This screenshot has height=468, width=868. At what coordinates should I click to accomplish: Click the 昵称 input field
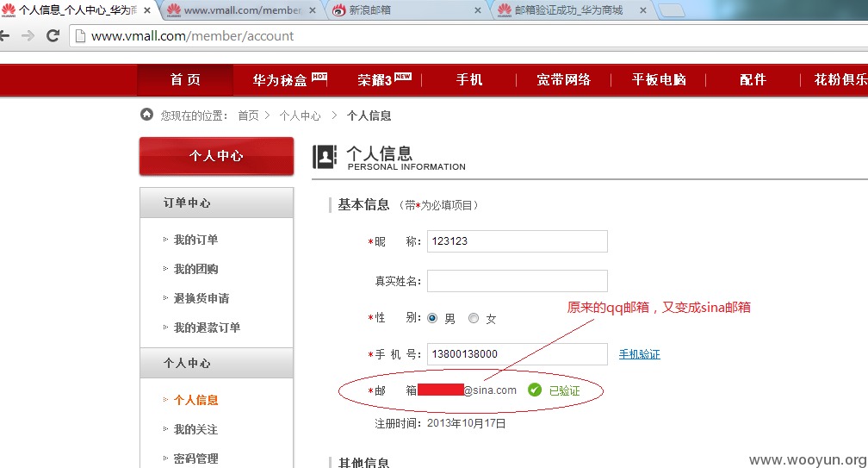pyautogui.click(x=517, y=241)
